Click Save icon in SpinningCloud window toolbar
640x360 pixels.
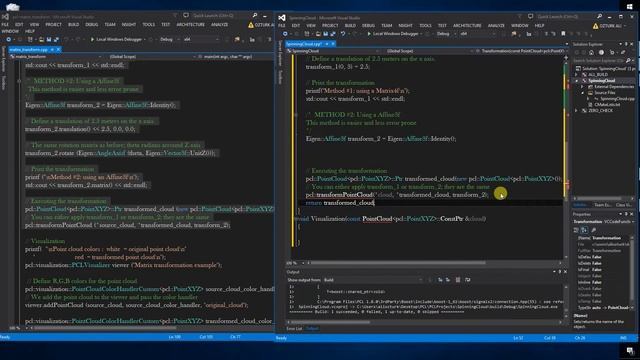click(x=326, y=33)
